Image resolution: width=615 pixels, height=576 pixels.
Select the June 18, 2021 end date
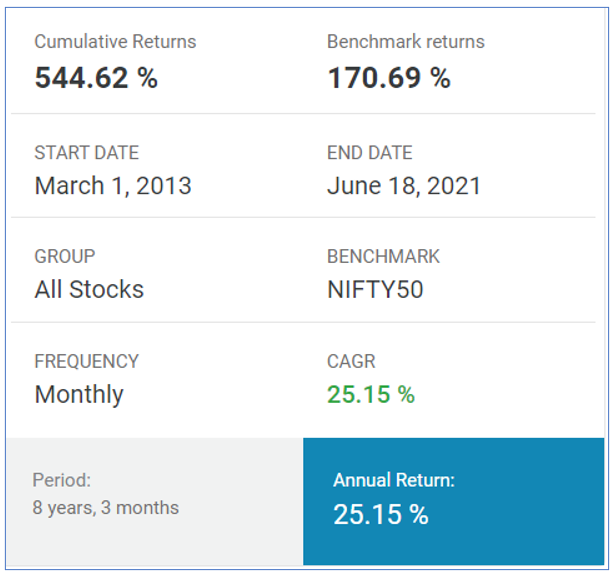404,185
